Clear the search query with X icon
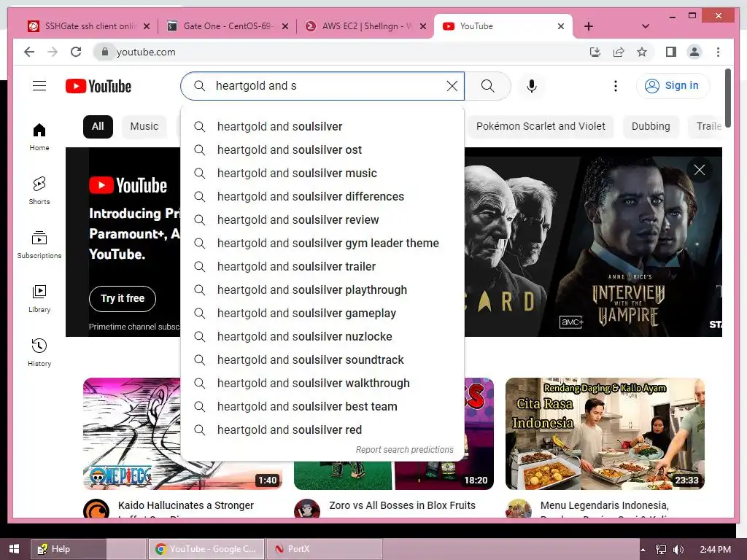This screenshot has height=560, width=747. [452, 86]
